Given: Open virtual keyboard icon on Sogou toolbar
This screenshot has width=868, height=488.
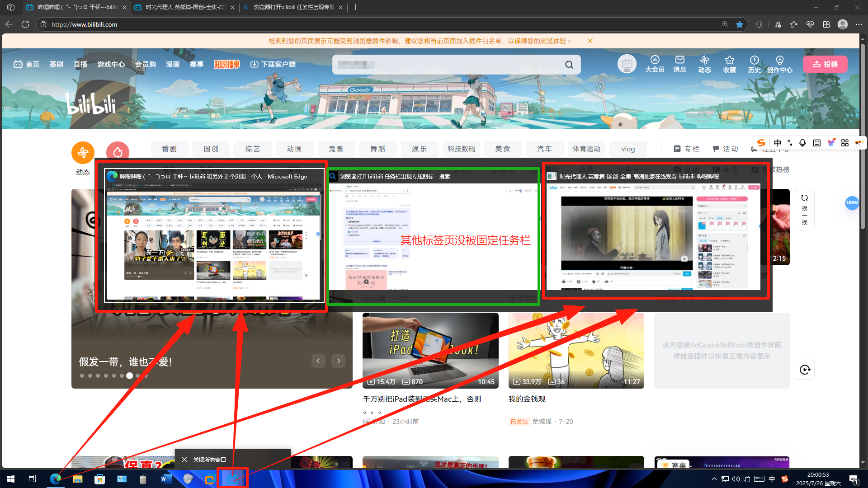Looking at the screenshot, I should tap(816, 143).
